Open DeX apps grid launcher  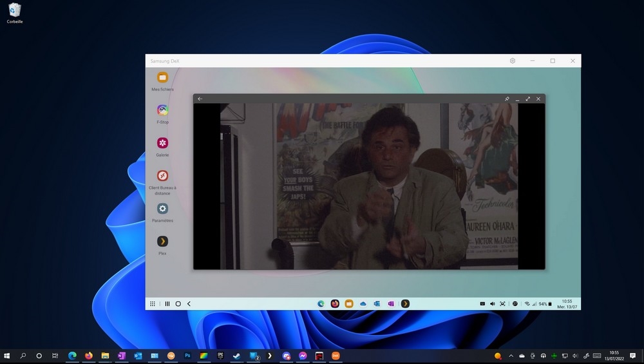[152, 303]
